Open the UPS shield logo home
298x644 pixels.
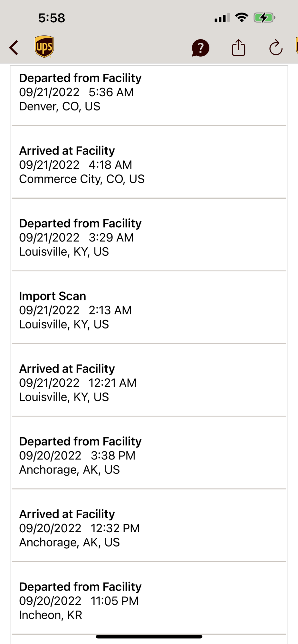[x=44, y=47]
